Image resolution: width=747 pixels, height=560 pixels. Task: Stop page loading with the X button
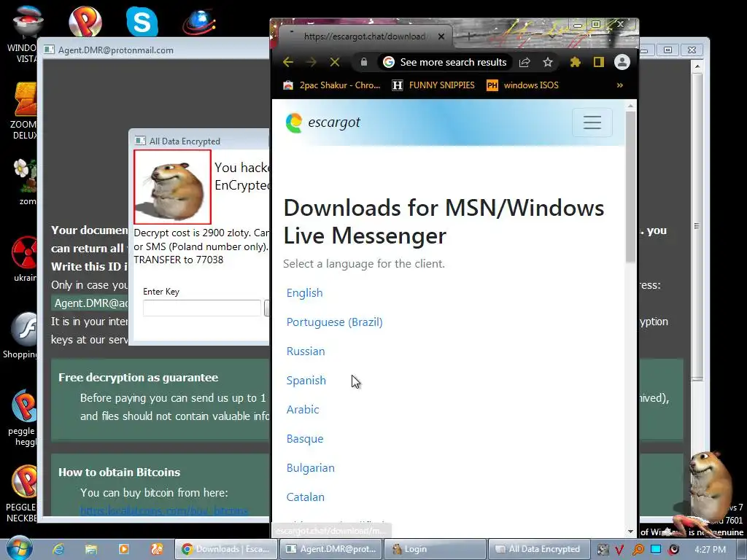(x=335, y=63)
